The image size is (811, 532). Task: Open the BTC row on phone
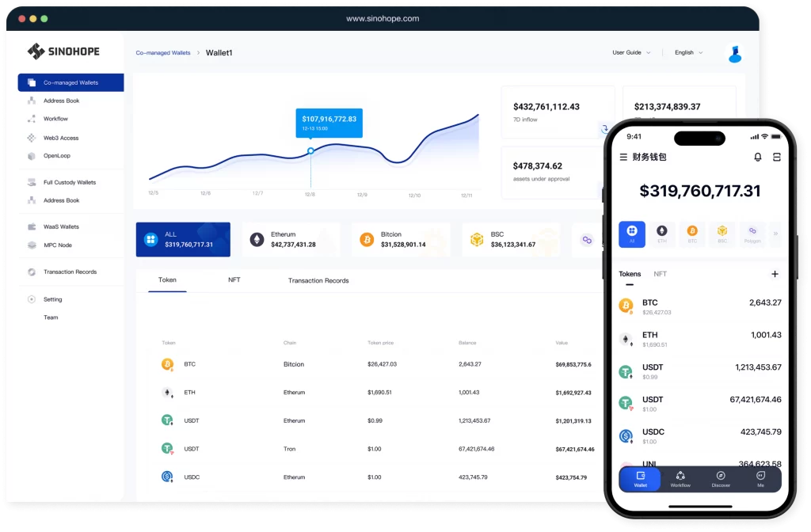click(700, 306)
